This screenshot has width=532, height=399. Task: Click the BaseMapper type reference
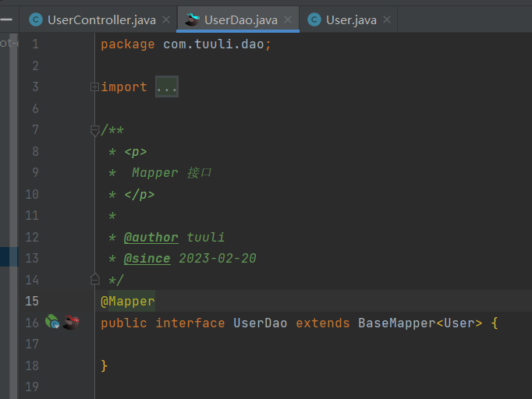coord(396,323)
